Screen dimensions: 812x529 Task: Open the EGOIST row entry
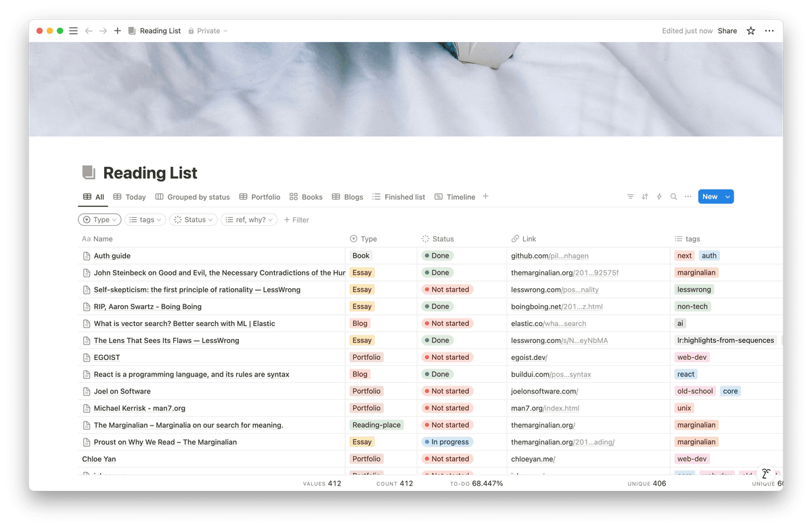pos(107,357)
